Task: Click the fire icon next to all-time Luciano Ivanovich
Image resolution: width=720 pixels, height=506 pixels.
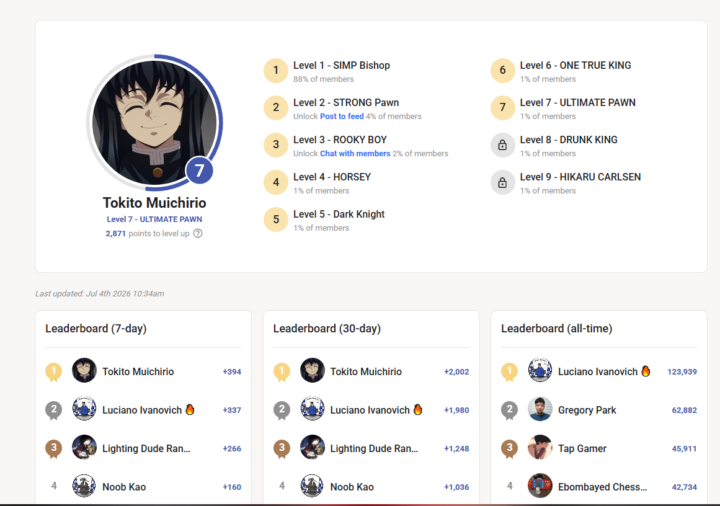Action: click(x=646, y=371)
